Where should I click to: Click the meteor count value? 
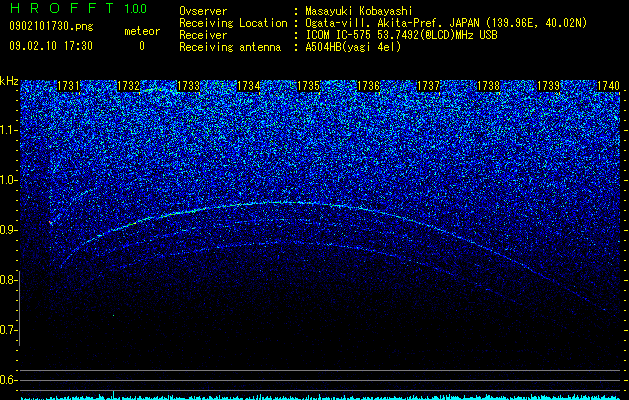(x=142, y=46)
